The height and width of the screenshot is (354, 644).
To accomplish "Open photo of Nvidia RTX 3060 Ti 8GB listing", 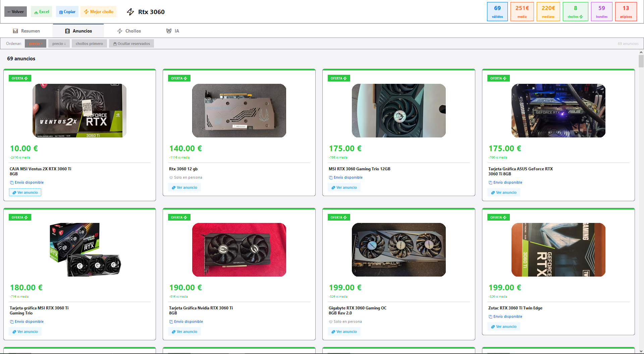I will 239,250.
